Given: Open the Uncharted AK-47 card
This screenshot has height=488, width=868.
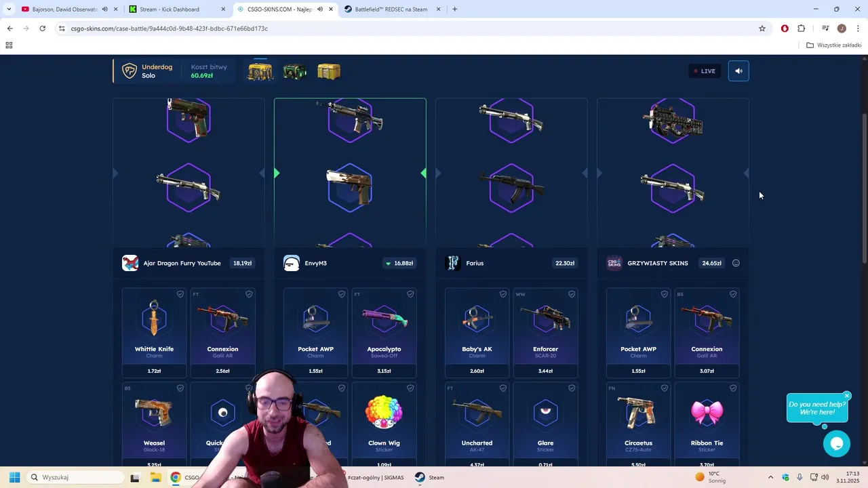Looking at the screenshot, I should [477, 424].
